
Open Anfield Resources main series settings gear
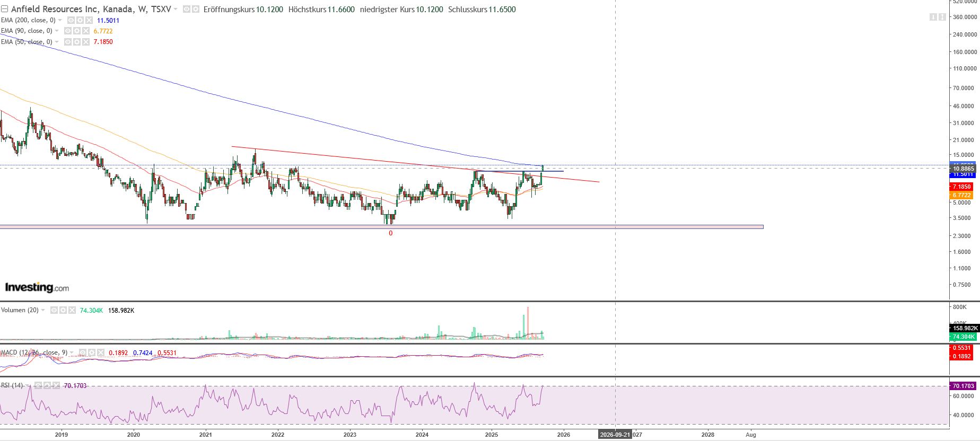(x=196, y=10)
